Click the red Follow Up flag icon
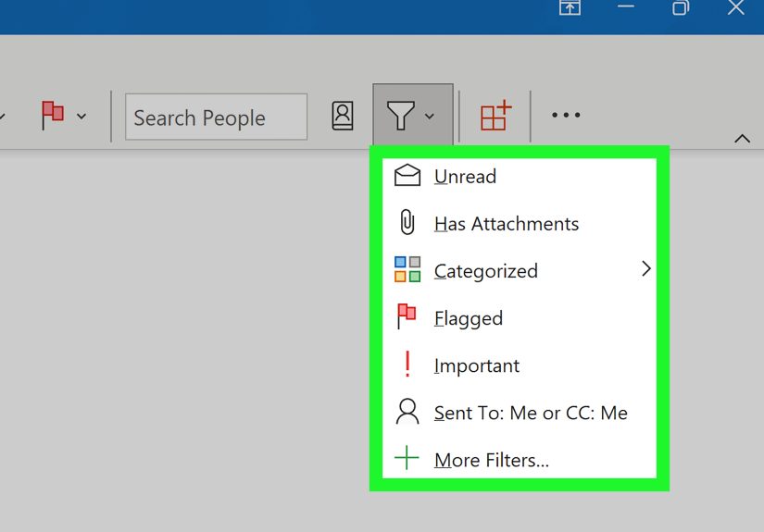Image resolution: width=764 pixels, height=532 pixels. tap(53, 115)
